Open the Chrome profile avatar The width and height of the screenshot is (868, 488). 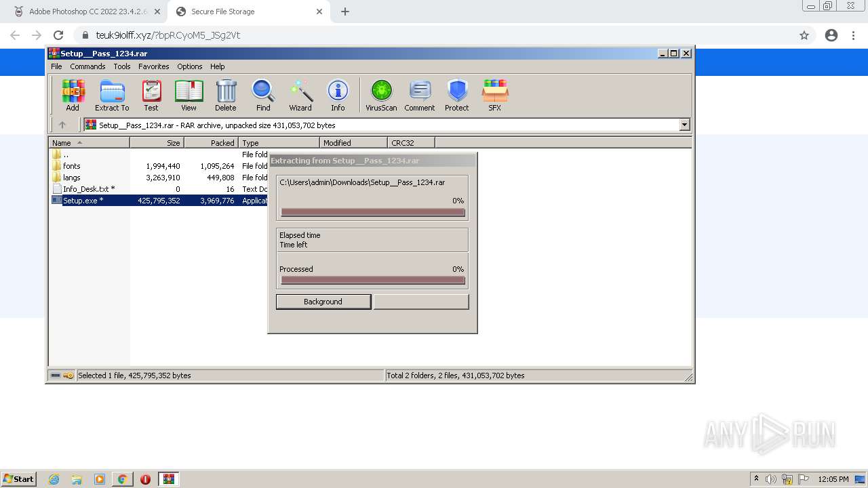[831, 35]
